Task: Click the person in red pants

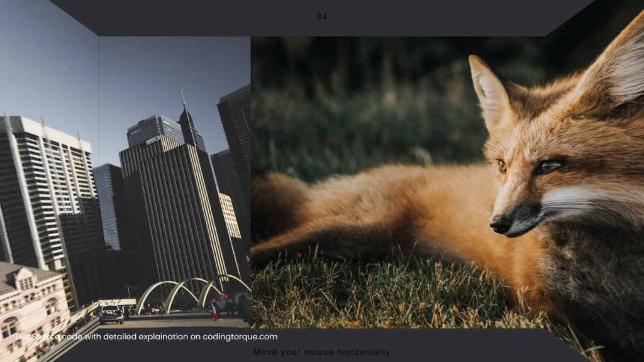Action: pyautogui.click(x=214, y=312)
